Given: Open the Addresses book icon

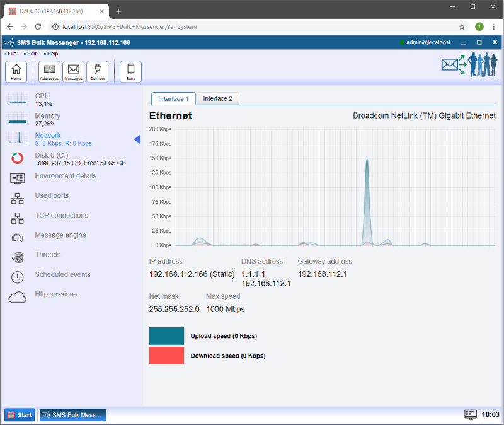Looking at the screenshot, I should point(49,71).
